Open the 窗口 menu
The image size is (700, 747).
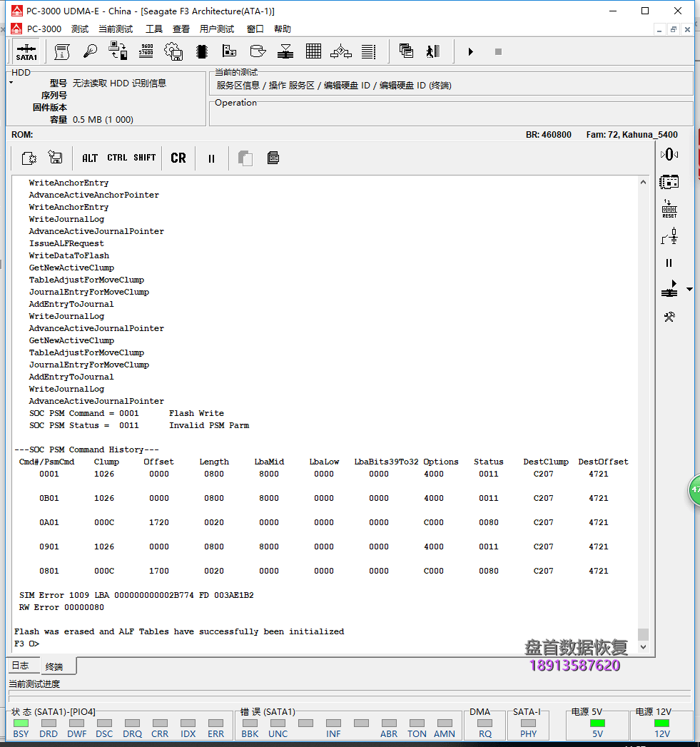(255, 29)
